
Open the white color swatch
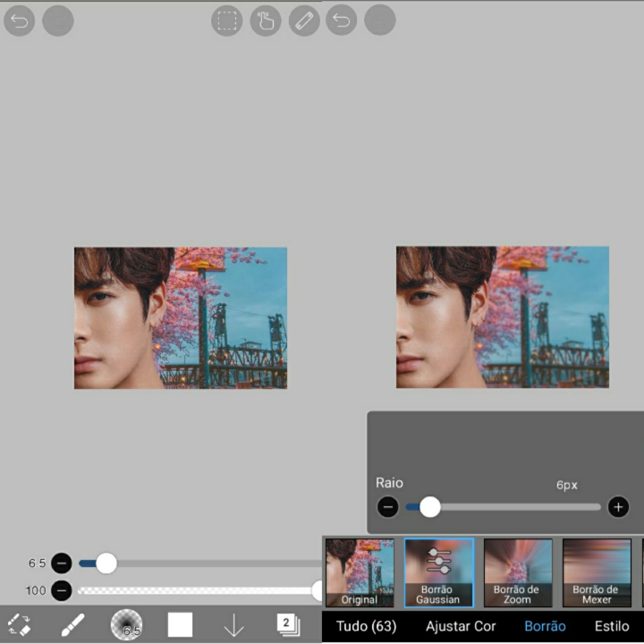tap(180, 625)
